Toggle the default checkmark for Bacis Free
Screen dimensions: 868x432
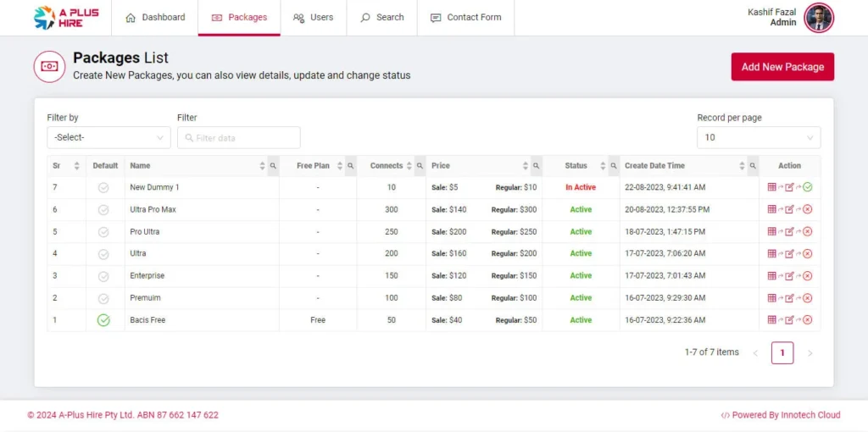coord(103,320)
